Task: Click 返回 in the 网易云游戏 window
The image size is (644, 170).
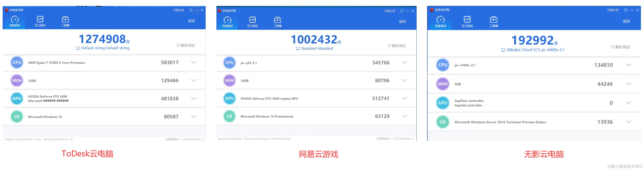Action: (402, 21)
